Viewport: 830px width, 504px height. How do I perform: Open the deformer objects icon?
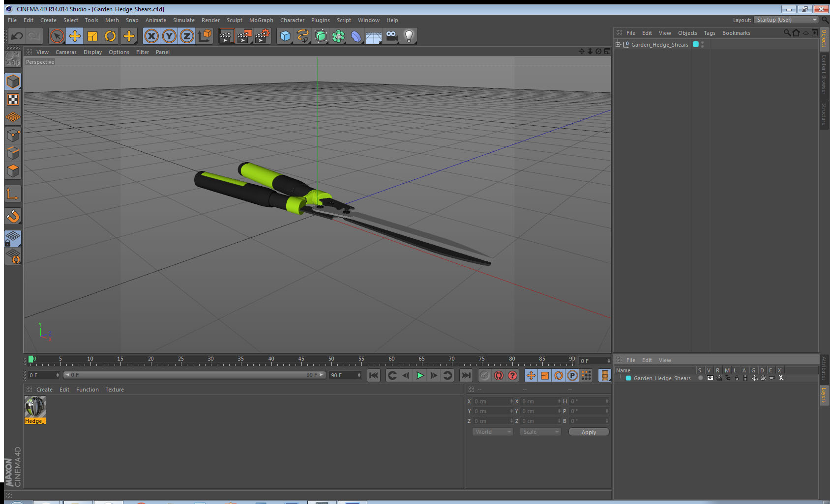click(356, 36)
